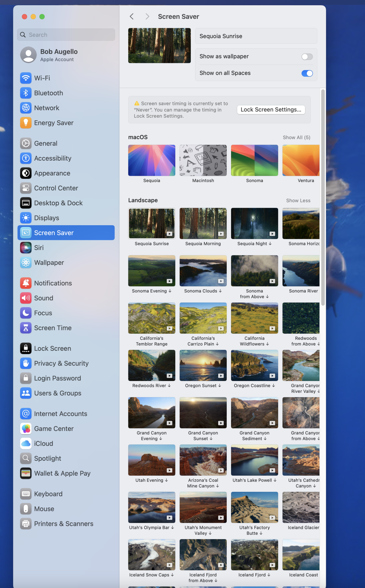
Task: Open Users & Groups icon
Action: point(26,393)
